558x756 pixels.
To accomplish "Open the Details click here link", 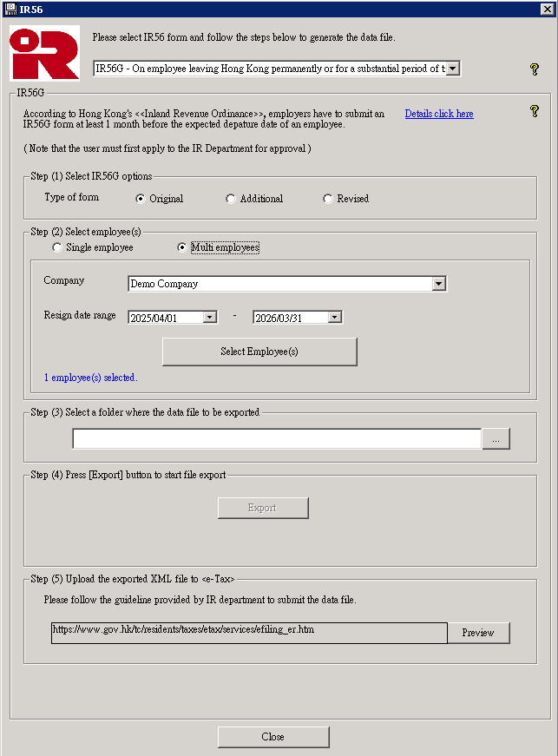I will pyautogui.click(x=439, y=114).
